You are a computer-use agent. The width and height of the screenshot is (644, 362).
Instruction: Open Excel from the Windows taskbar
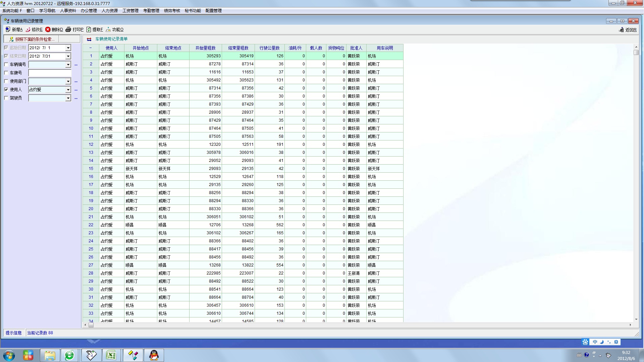(111, 355)
